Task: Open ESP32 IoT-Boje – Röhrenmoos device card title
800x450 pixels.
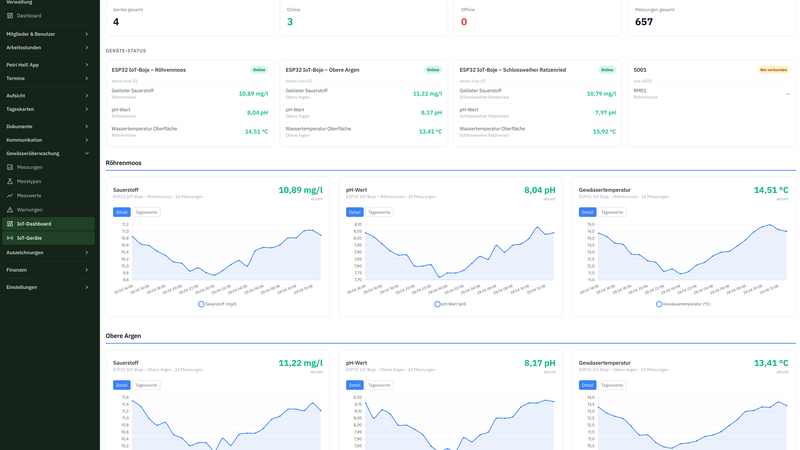Action: pos(148,70)
